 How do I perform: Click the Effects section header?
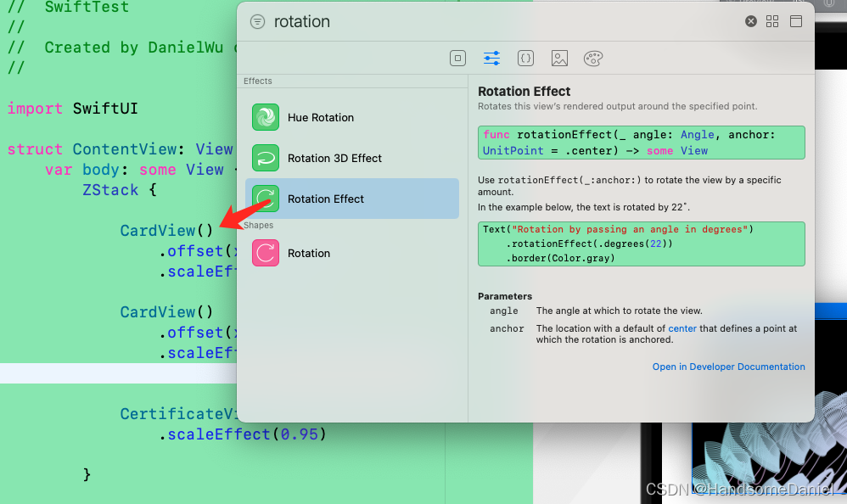[258, 81]
